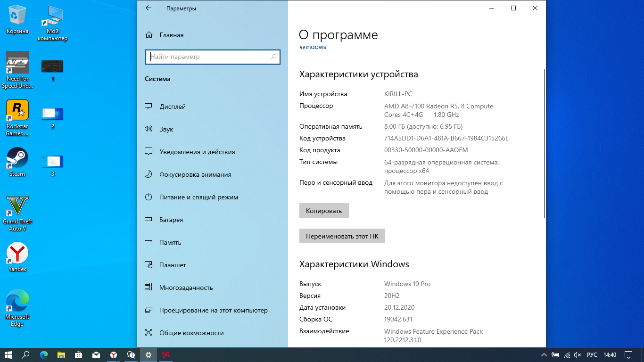This screenshot has height=362, width=644.
Task: Click the Windows 10 Pro edition value
Action: click(x=407, y=284)
